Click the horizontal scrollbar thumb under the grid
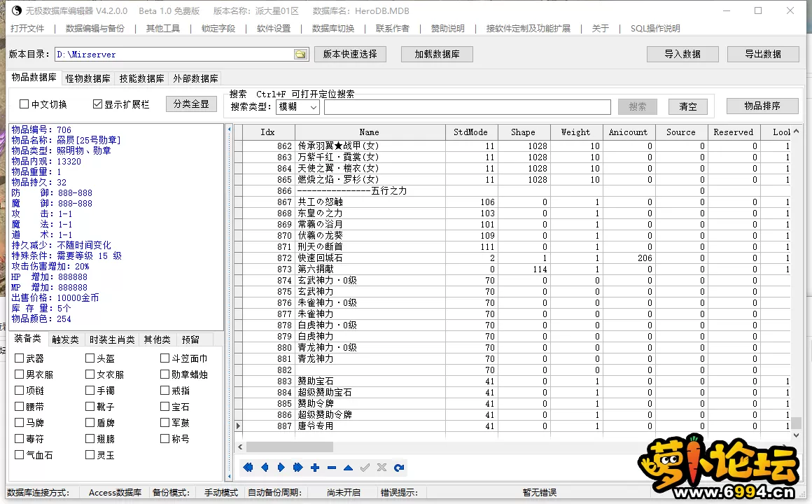The width and height of the screenshot is (812, 504). 290,447
